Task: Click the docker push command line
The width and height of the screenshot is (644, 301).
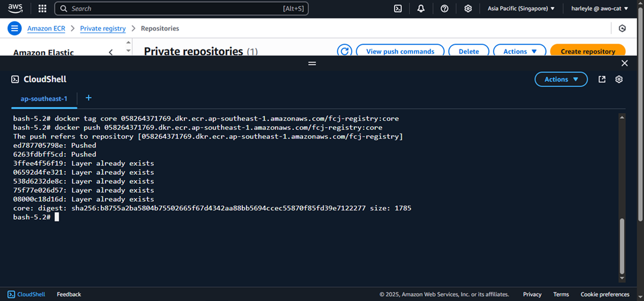Action: (198, 127)
